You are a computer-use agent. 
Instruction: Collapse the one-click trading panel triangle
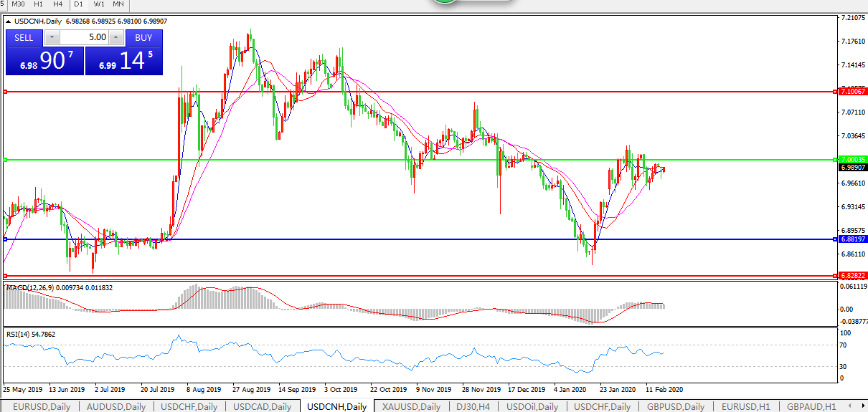(x=8, y=21)
